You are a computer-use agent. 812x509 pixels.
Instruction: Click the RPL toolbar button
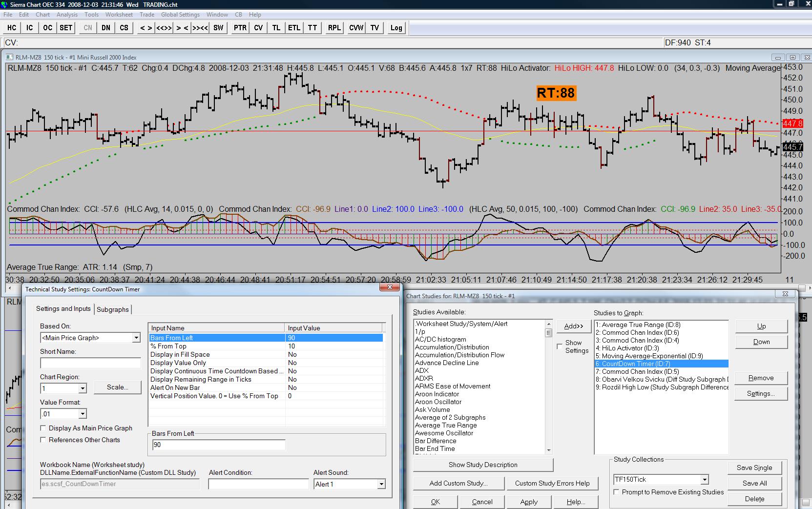(x=334, y=28)
